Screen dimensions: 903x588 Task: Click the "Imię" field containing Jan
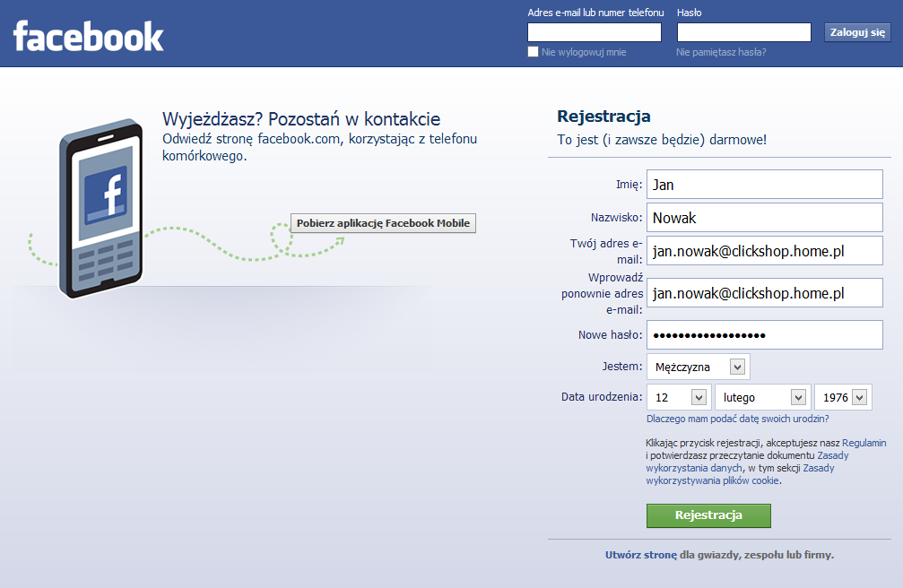tap(763, 184)
